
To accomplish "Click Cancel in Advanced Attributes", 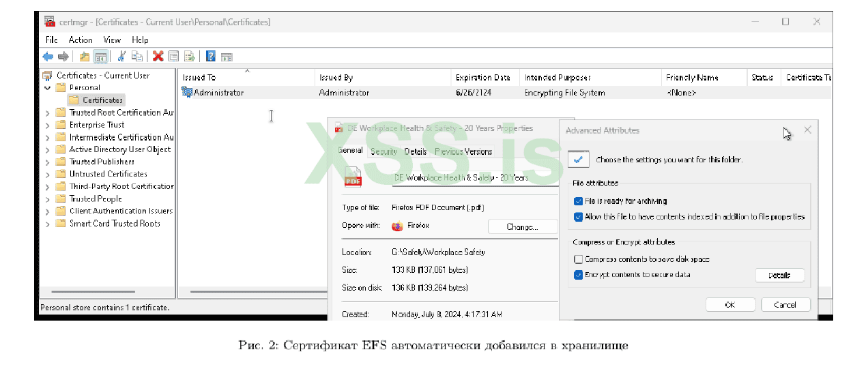I will coord(786,305).
